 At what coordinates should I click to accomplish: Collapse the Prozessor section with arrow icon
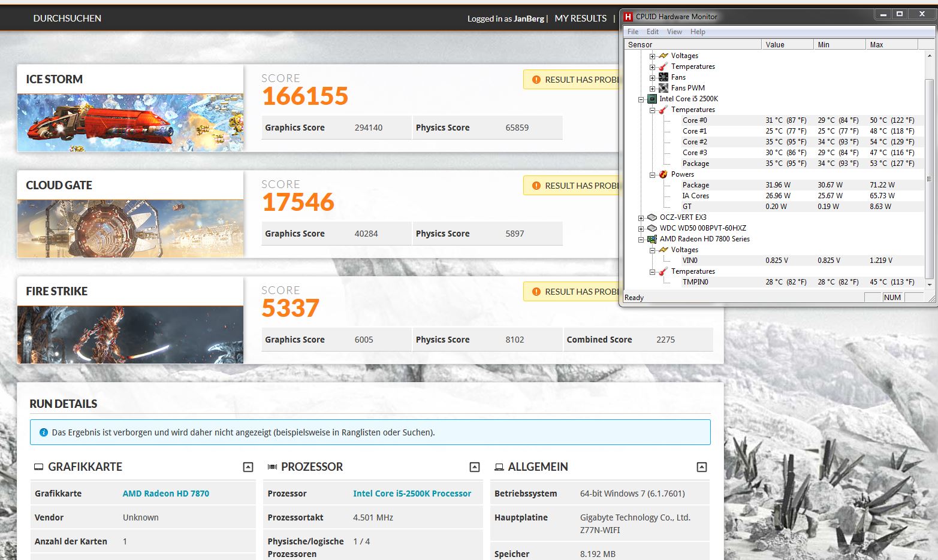tap(475, 467)
